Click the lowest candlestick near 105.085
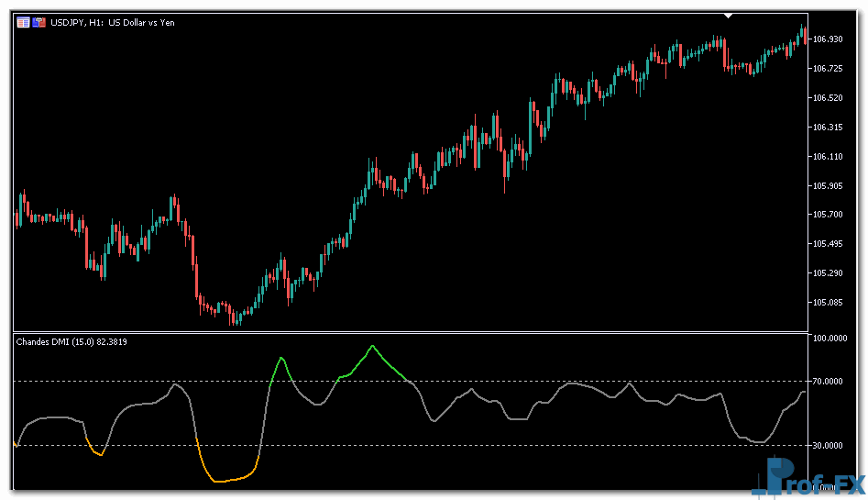The image size is (868, 500). pyautogui.click(x=235, y=317)
